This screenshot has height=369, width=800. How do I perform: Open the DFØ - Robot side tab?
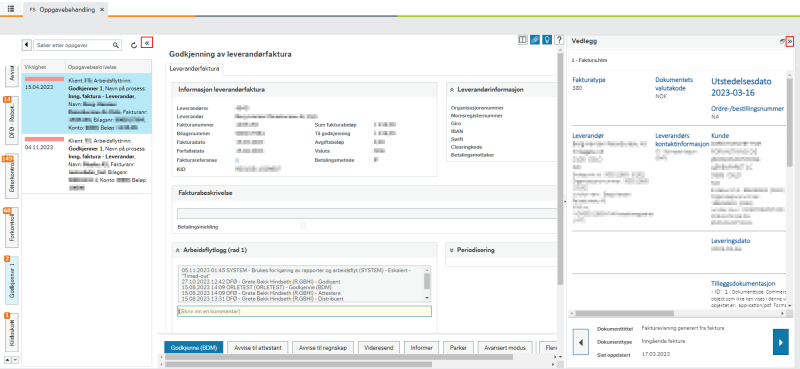[x=11, y=121]
